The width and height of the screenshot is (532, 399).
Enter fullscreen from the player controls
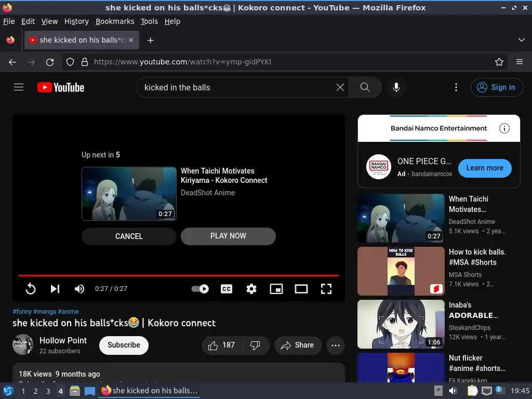[326, 289]
